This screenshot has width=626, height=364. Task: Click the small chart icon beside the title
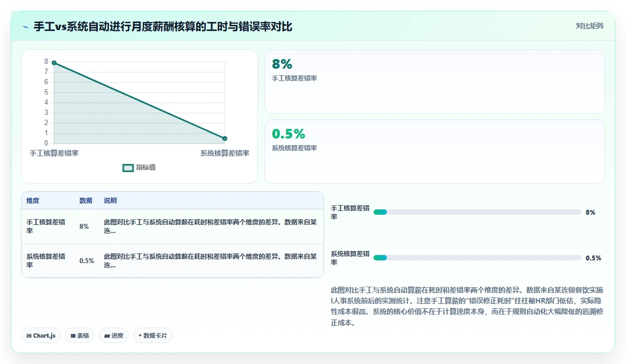[26, 27]
